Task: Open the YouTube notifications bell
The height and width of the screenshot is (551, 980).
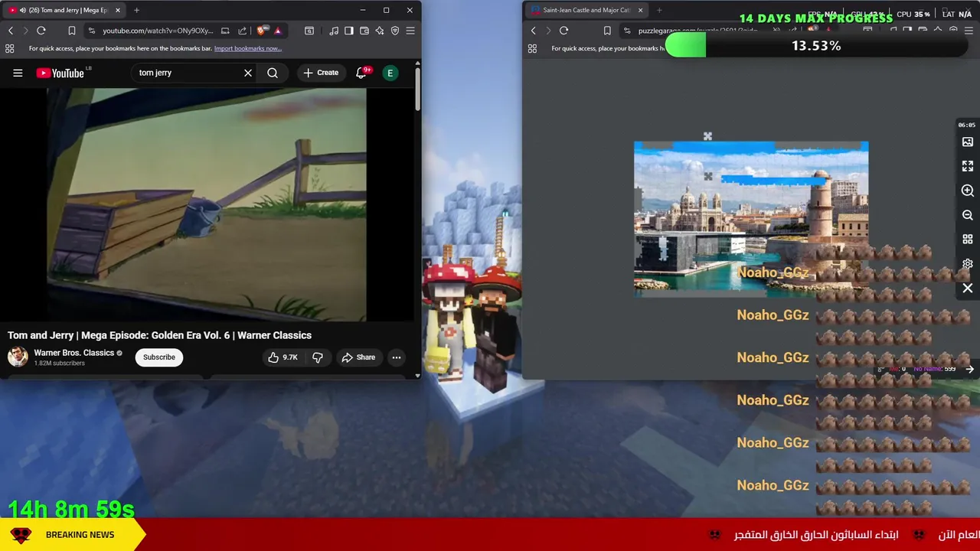Action: pyautogui.click(x=361, y=73)
